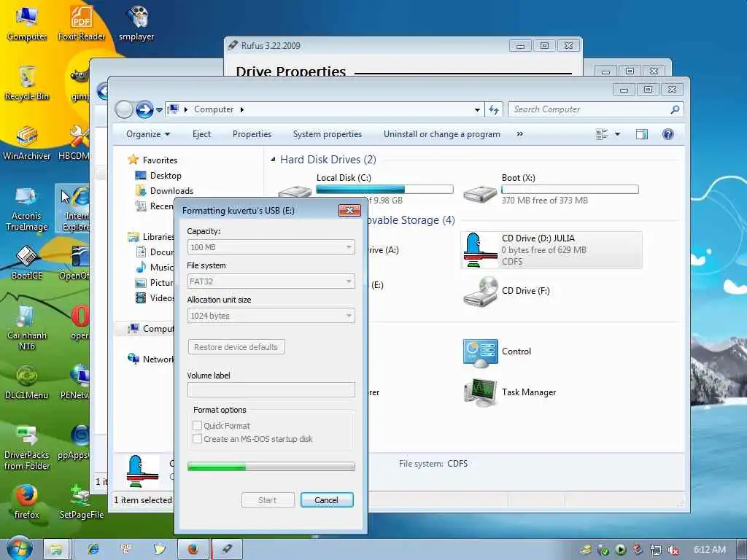Tick the Quick Format checkbox
The height and width of the screenshot is (560, 747).
197,425
